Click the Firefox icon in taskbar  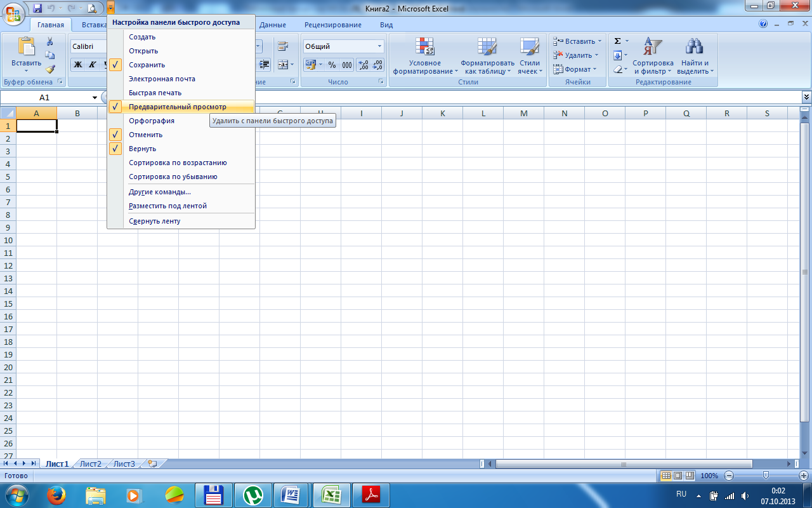click(x=56, y=494)
